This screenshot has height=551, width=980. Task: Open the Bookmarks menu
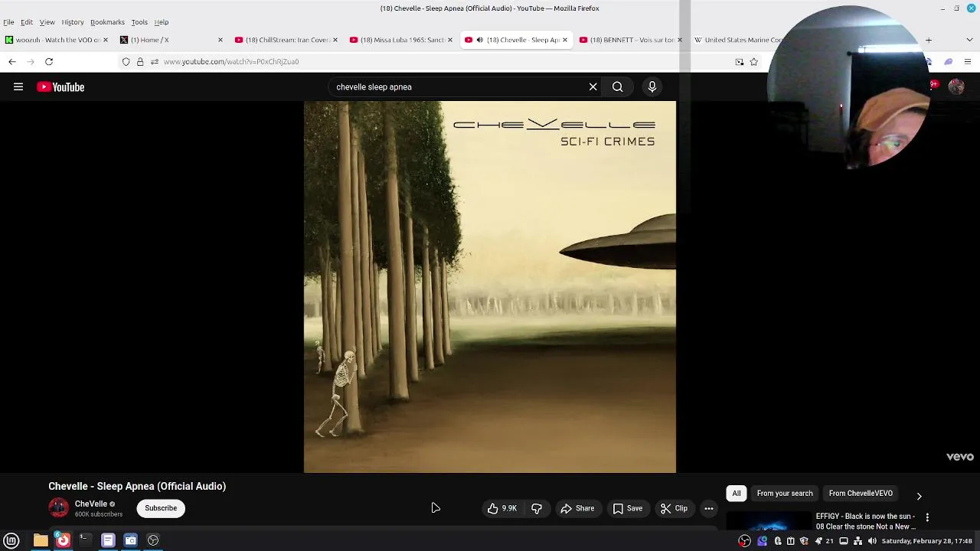click(x=107, y=22)
